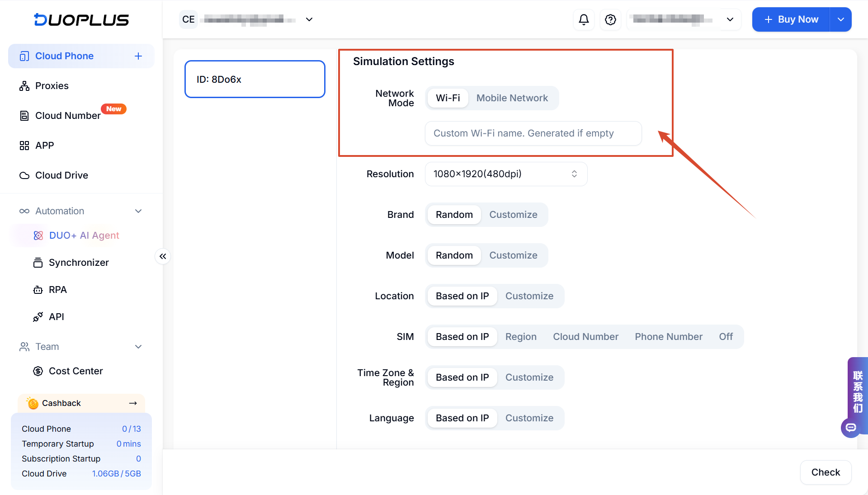
Task: Click the Cloud Number document icon
Action: (24, 116)
